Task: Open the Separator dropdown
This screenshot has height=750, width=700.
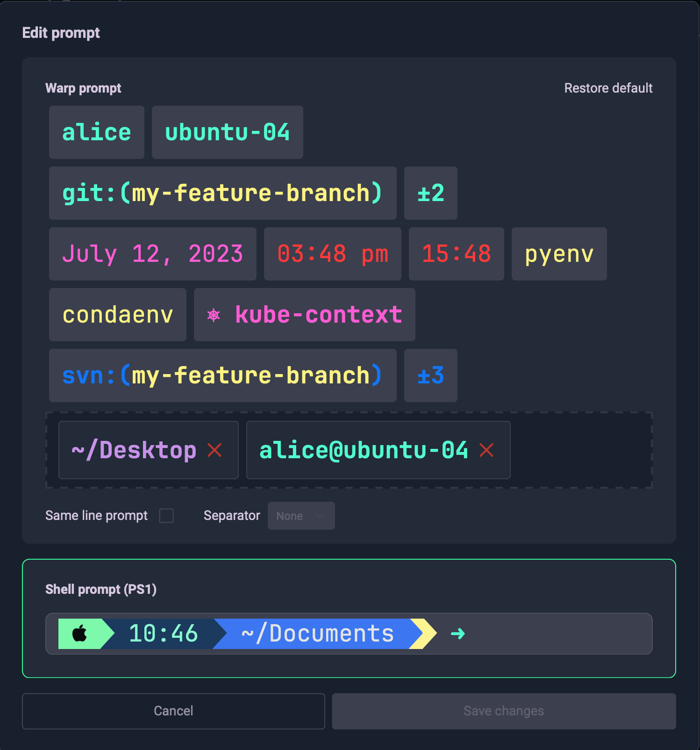Action: 301,516
